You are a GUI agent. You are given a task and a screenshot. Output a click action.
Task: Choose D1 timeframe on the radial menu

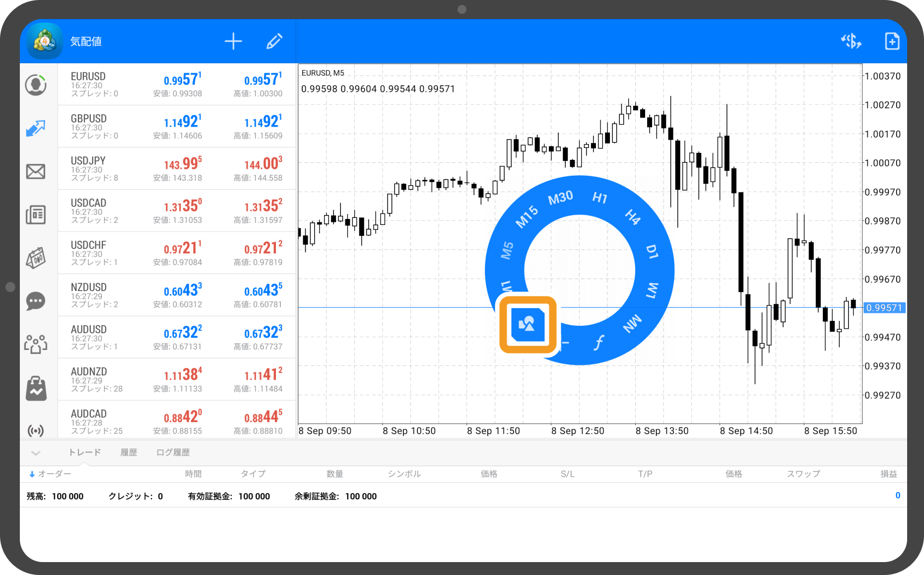652,252
